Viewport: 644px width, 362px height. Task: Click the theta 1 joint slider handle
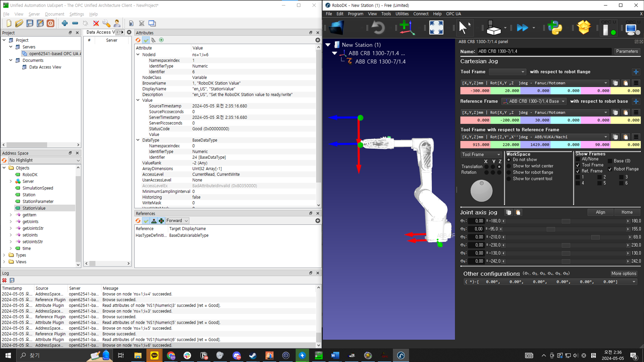pos(566,221)
